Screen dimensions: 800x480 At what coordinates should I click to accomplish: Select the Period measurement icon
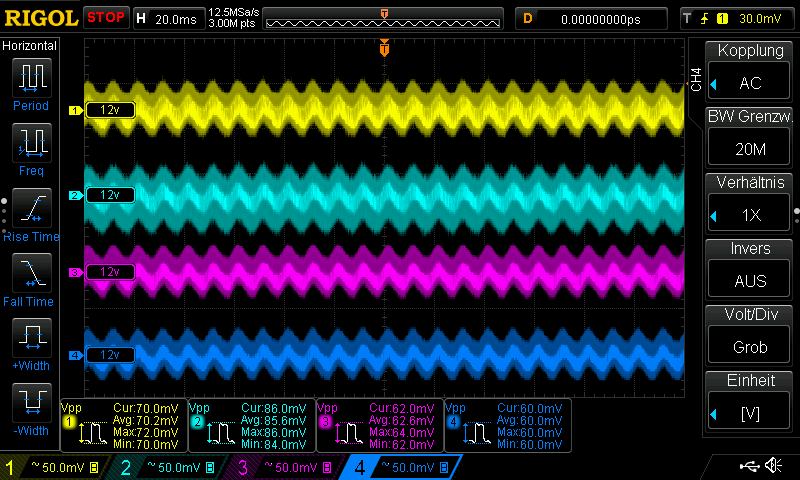(32, 78)
